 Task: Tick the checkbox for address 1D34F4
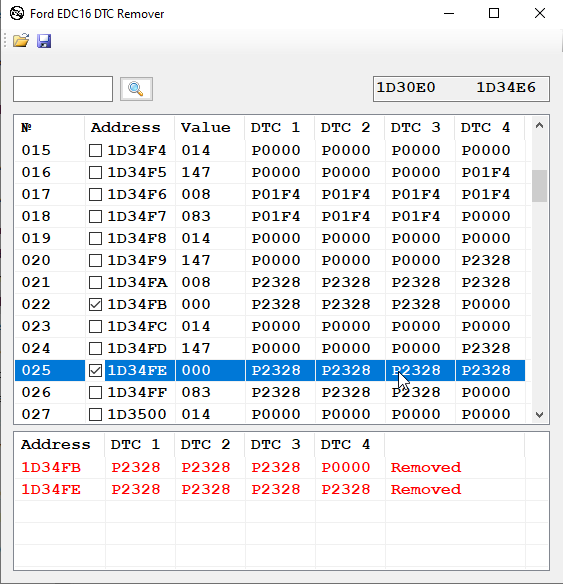point(95,150)
